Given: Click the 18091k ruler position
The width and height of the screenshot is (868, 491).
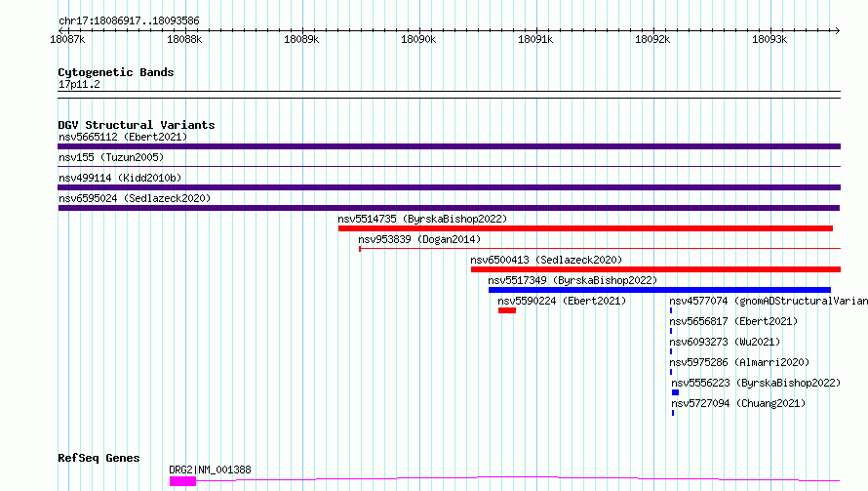Looking at the screenshot, I should tap(535, 39).
